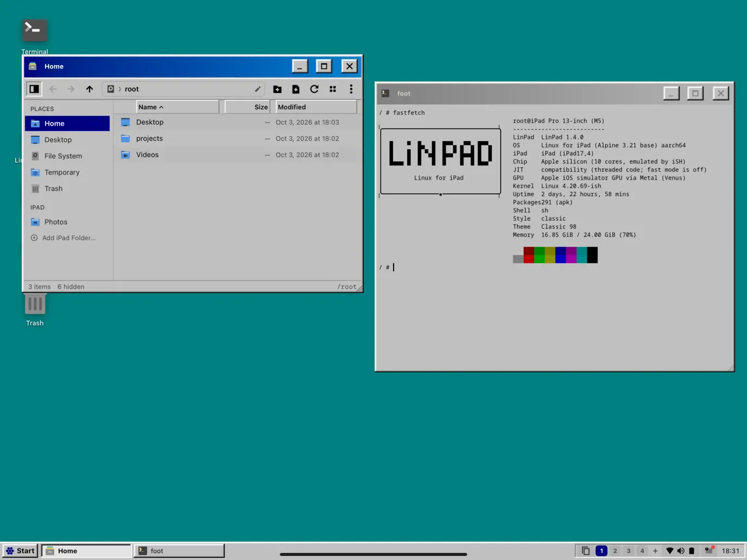
Task: Open File System in Places sidebar
Action: (x=67, y=156)
